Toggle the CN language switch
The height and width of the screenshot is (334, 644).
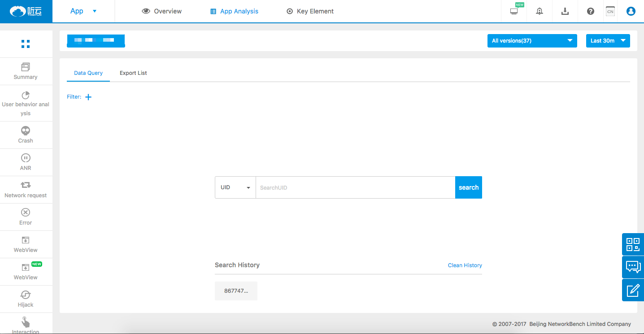tap(610, 11)
